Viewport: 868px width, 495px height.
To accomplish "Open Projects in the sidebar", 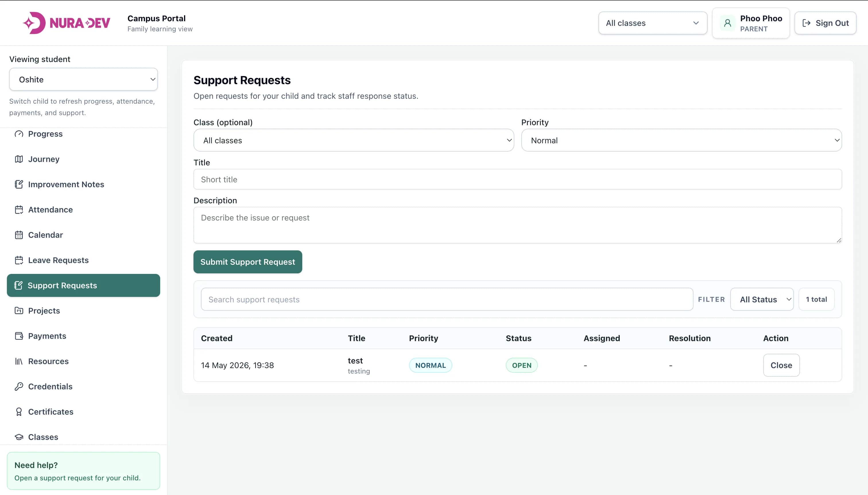I will pos(84,311).
